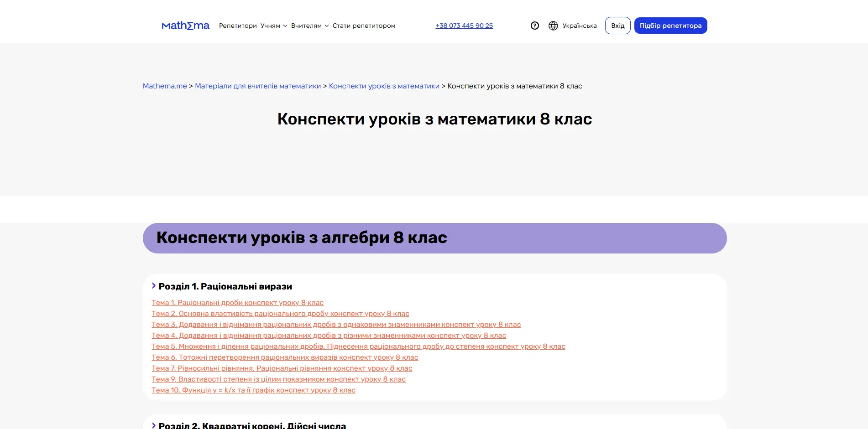Screen dimensions: 868x429
Task: Open Тема 1 Раціональні дроби lesson
Action: [237, 302]
